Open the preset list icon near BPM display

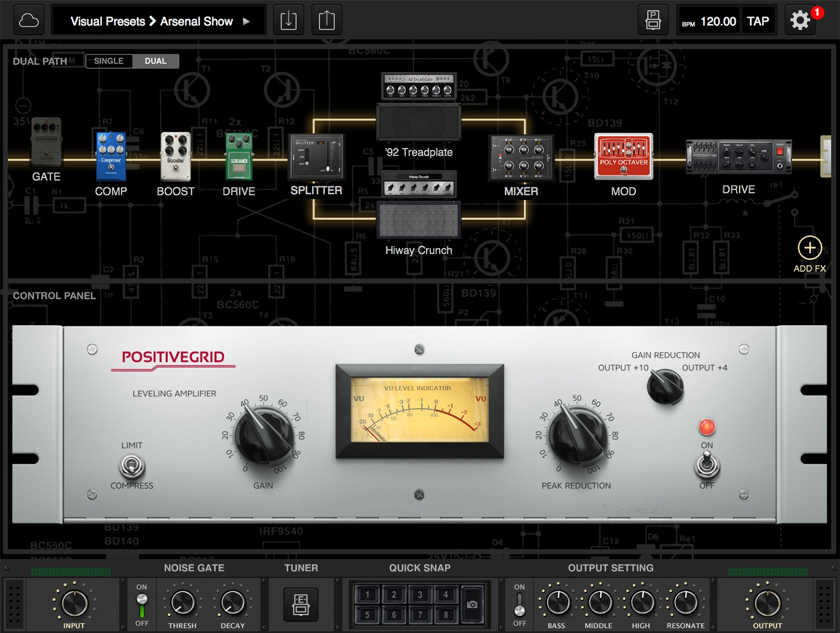click(652, 19)
